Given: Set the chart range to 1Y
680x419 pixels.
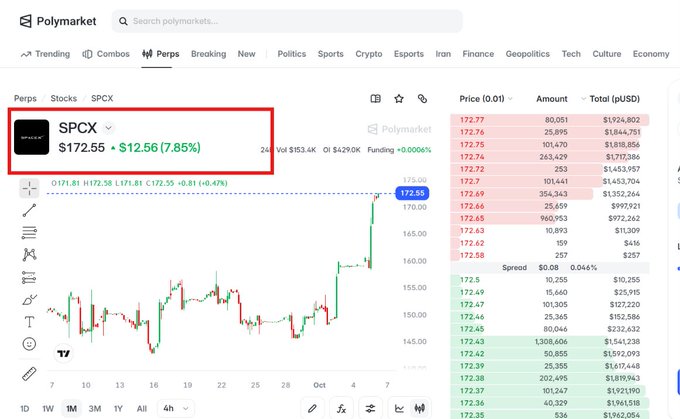Looking at the screenshot, I should coord(118,409).
